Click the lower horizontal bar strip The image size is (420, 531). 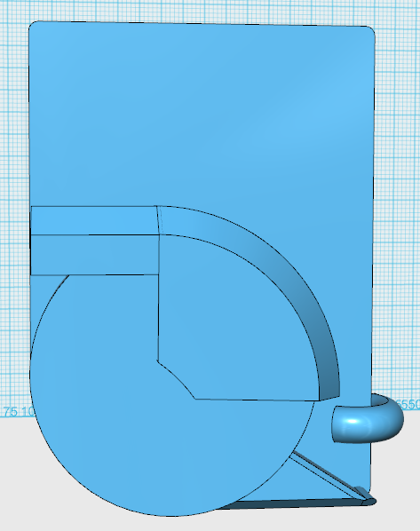click(x=94, y=255)
